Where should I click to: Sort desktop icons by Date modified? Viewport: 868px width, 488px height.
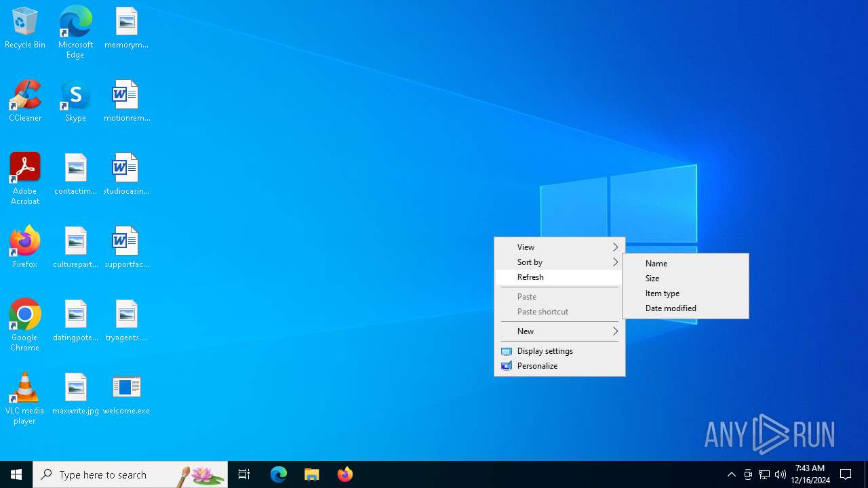click(x=686, y=308)
